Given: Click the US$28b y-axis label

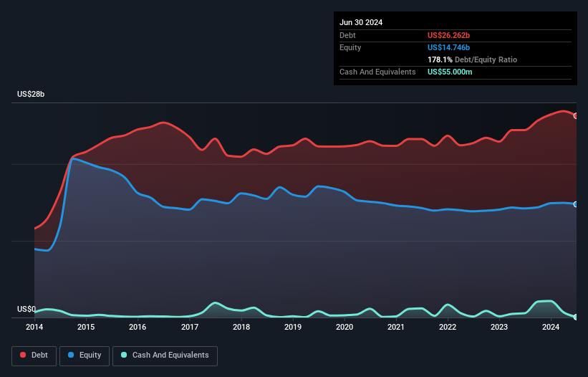Looking at the screenshot, I should coord(31,94).
